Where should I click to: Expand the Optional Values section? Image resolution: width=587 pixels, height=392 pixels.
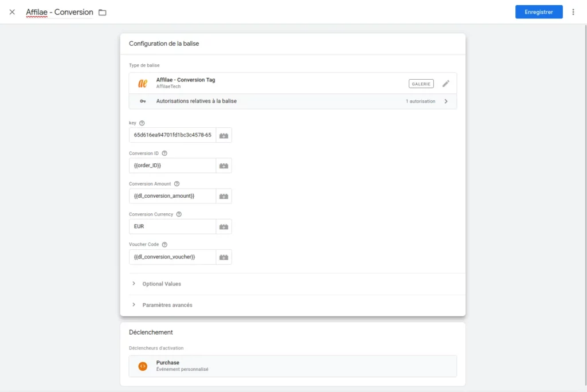161,284
